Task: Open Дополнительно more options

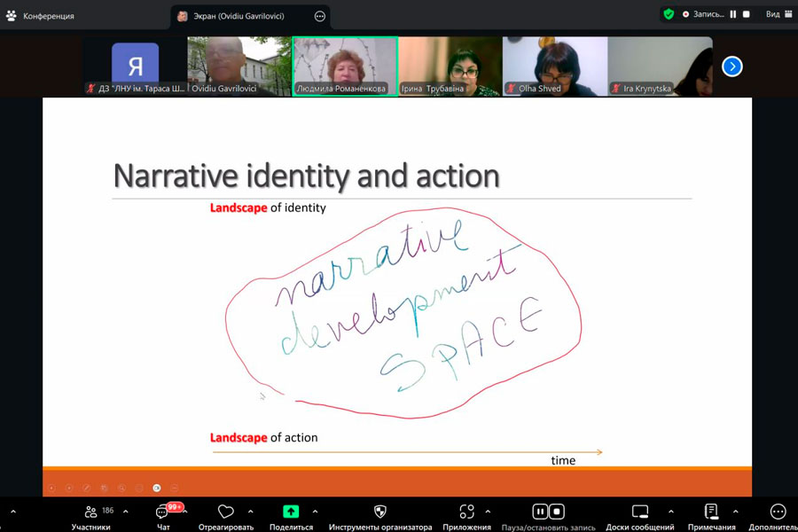Action: click(x=778, y=512)
